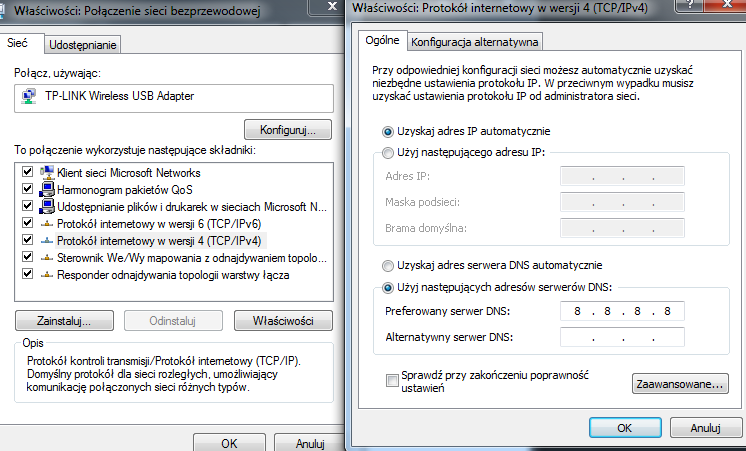Screen dimensions: 746x451
Task: Click Anuluj in the wireless connection dialog
Action: (x=310, y=443)
